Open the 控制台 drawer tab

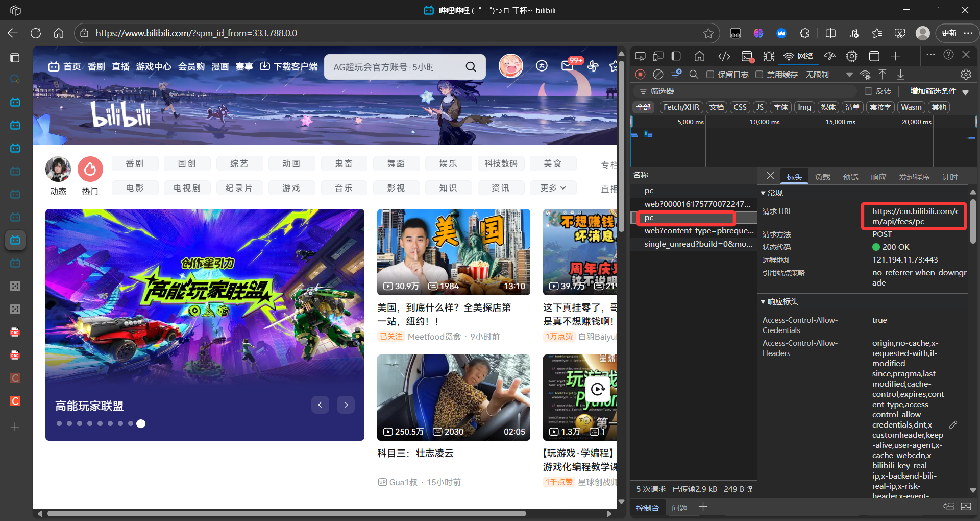pos(647,508)
